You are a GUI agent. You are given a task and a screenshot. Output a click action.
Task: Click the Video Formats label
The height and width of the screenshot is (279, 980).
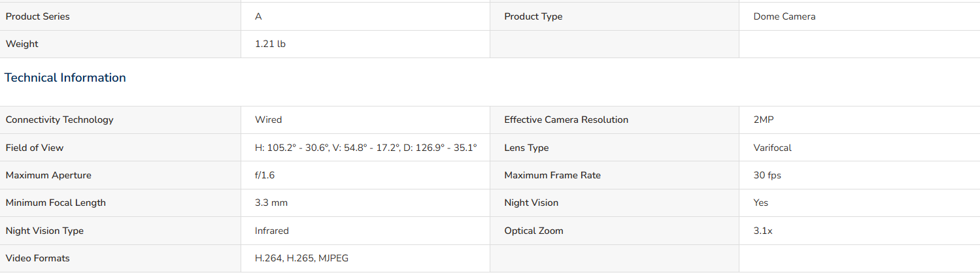coord(38,258)
